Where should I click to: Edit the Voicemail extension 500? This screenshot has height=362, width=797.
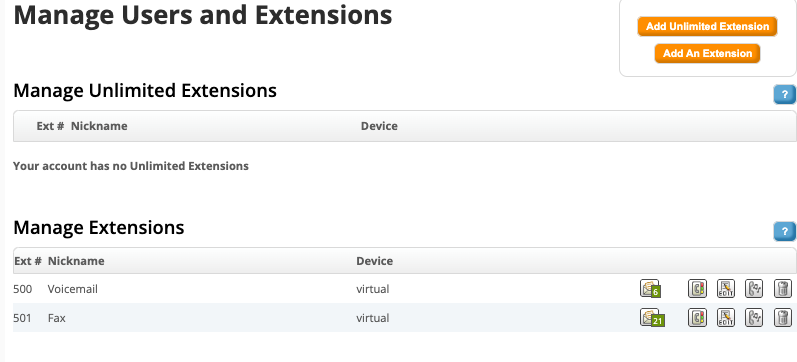726,288
